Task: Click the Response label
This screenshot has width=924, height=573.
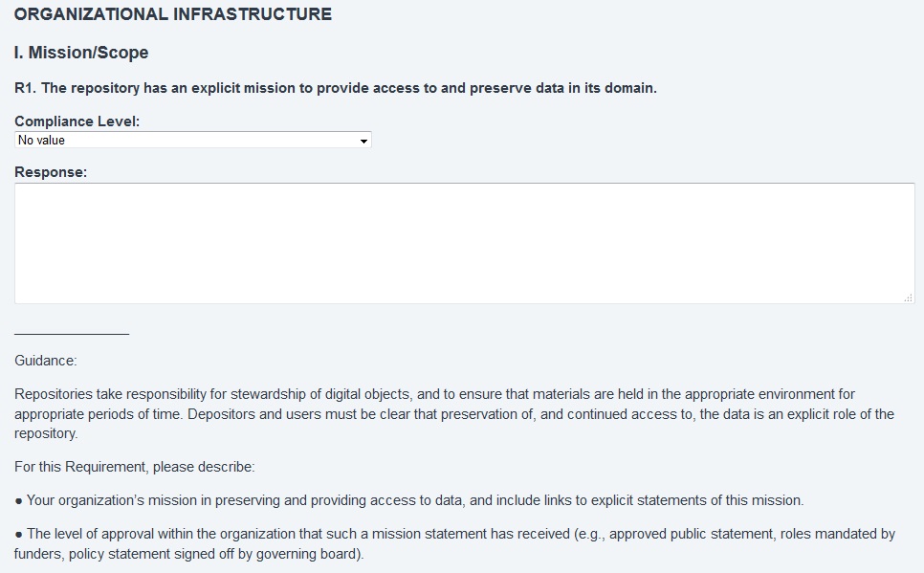Action: tap(51, 172)
